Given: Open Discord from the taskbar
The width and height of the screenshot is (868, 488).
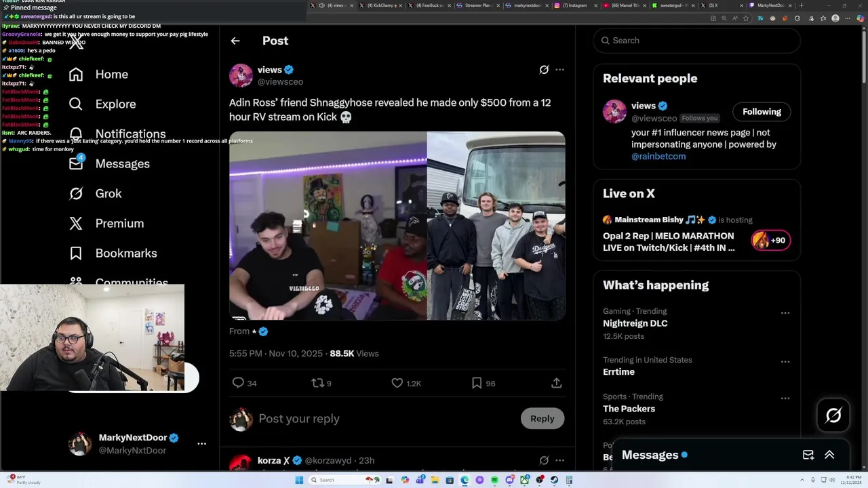Looking at the screenshot, I should [x=509, y=481].
